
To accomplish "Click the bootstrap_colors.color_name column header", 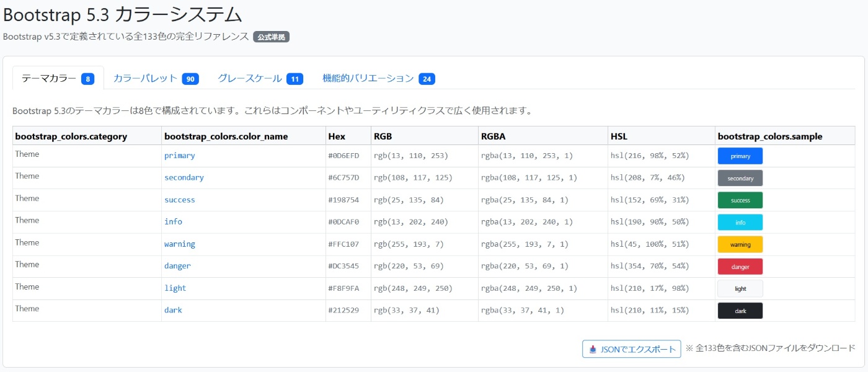I will [244, 136].
